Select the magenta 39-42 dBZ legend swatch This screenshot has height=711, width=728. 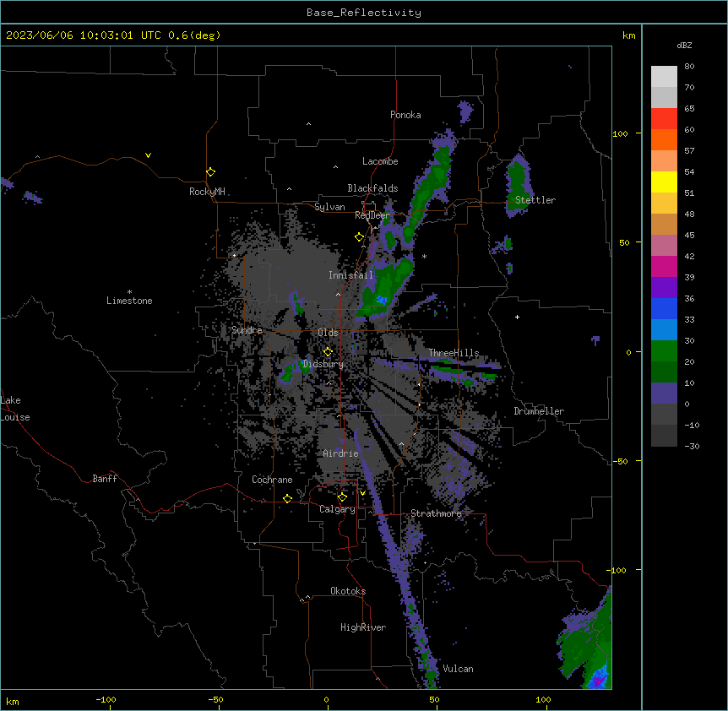[664, 266]
